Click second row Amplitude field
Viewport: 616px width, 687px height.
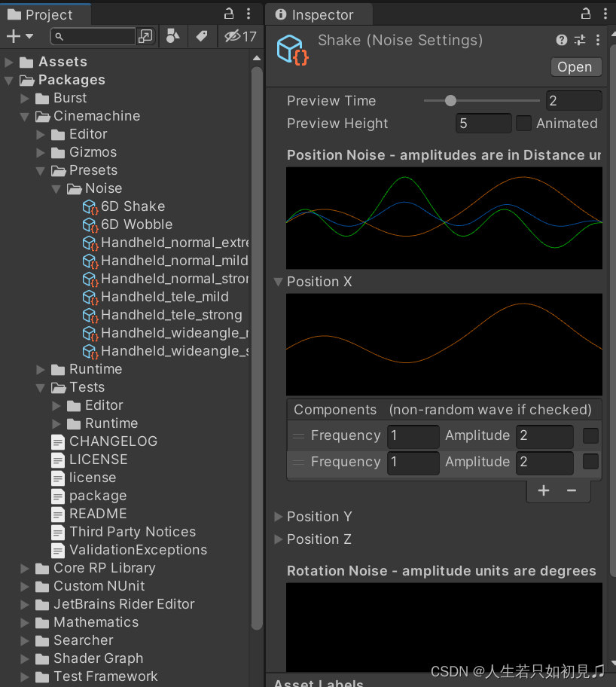544,463
